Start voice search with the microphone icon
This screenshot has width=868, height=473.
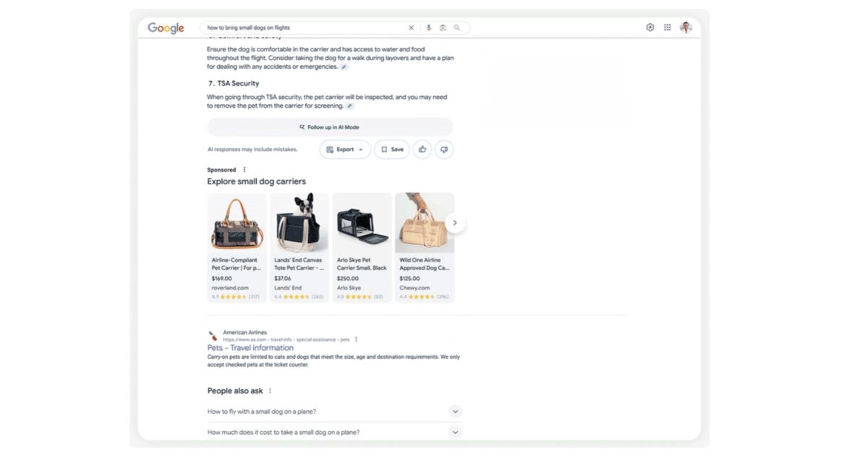click(x=428, y=27)
